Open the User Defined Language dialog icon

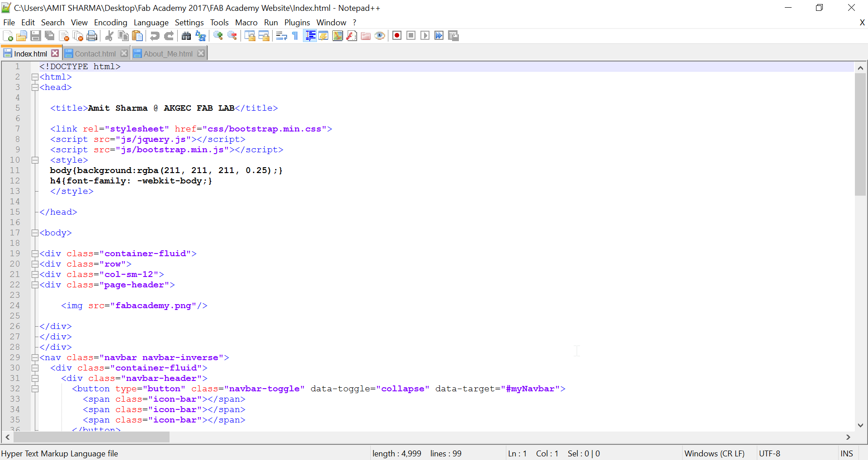click(x=323, y=36)
